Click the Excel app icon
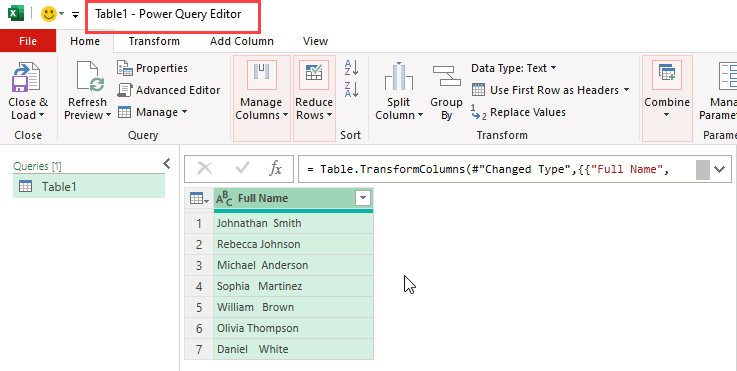Viewport: 737px width, 371px height. coord(16,14)
